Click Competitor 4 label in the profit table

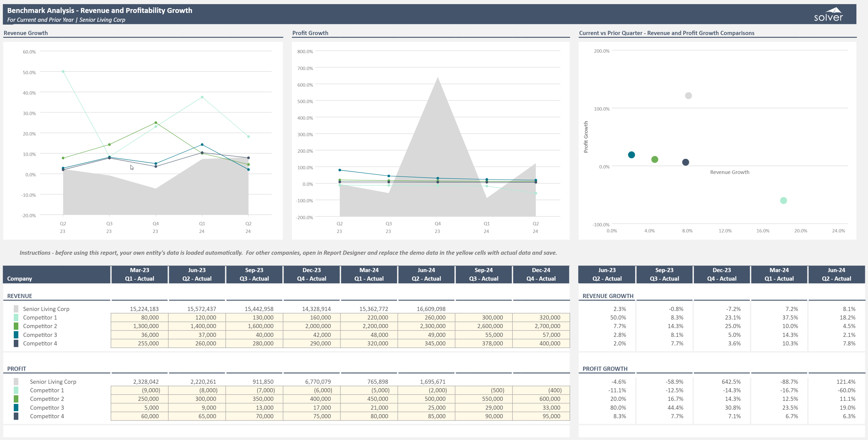point(47,416)
